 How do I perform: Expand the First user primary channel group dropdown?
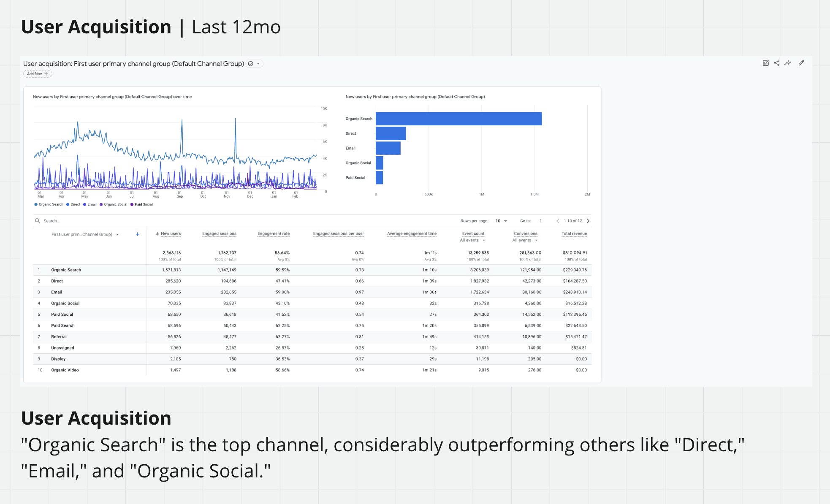[x=117, y=235]
